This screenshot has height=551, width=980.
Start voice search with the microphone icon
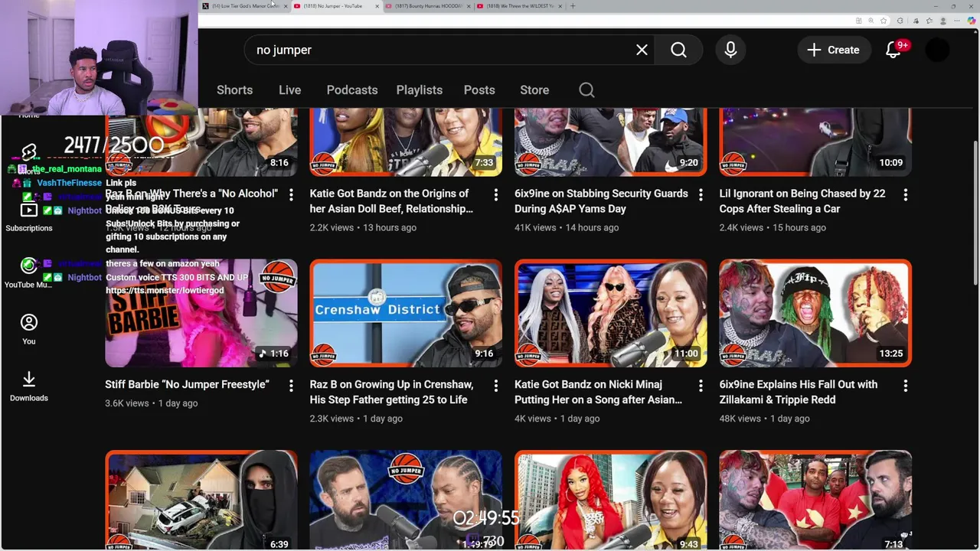pos(730,50)
